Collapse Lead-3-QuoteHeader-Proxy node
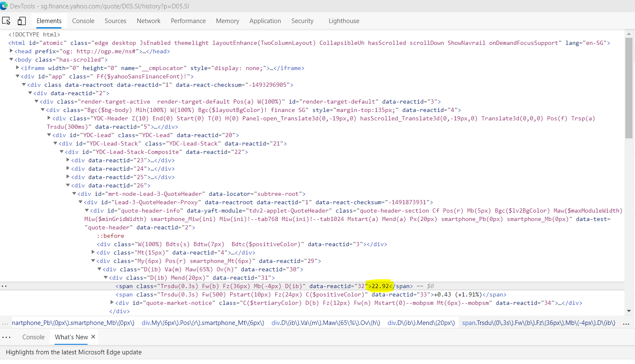This screenshot has height=364, width=635. coord(81,202)
